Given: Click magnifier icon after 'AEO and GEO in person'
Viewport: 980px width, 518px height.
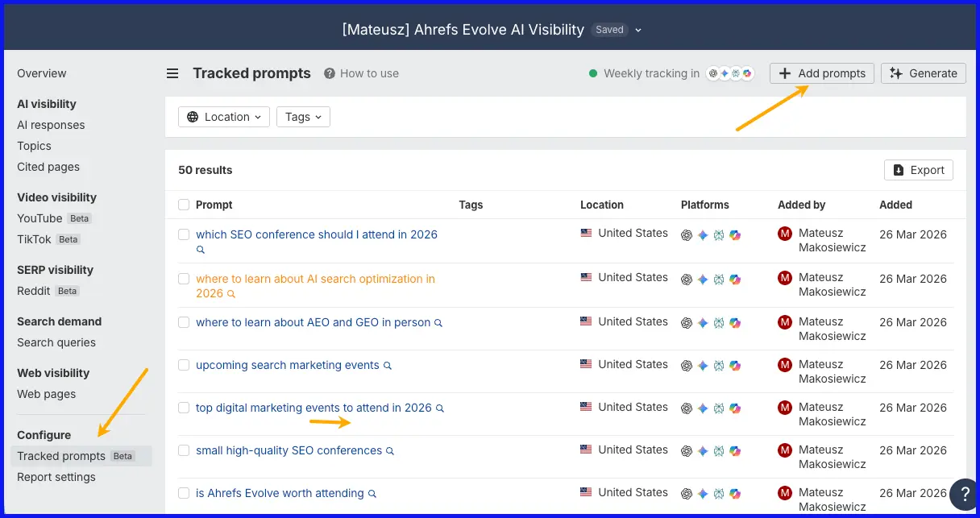Looking at the screenshot, I should (x=438, y=323).
